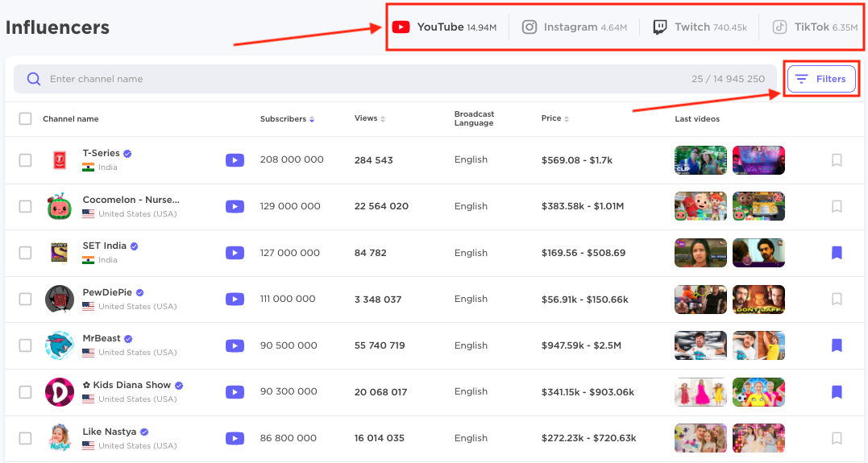Click the T-Series channel avatar
This screenshot has width=868, height=463.
[60, 160]
